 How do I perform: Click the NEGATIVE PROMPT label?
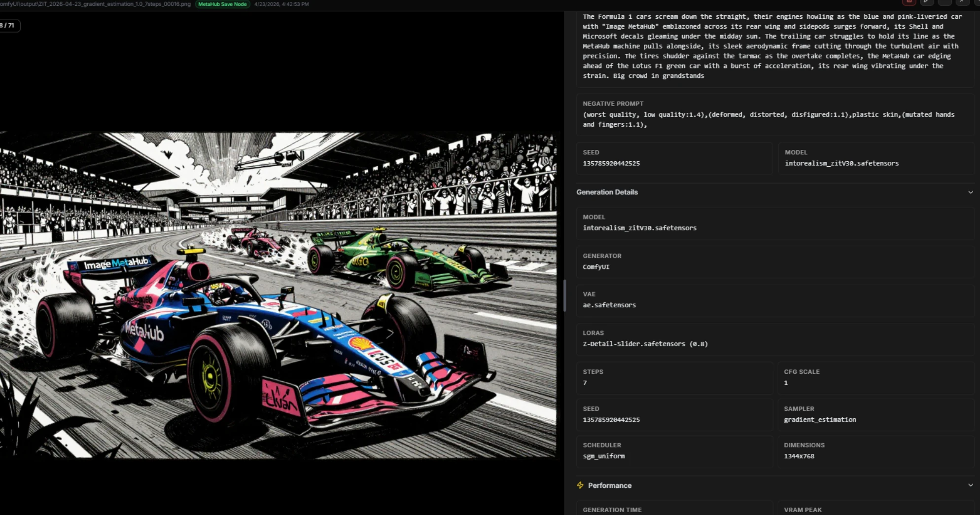click(613, 104)
